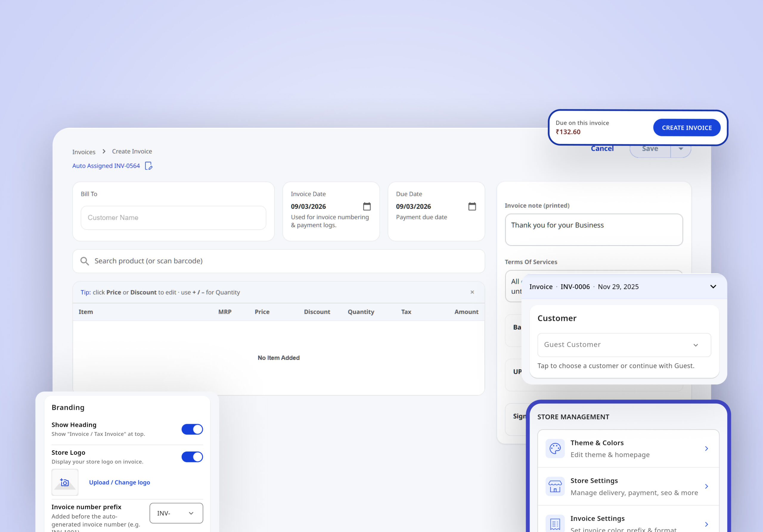The width and height of the screenshot is (763, 532).
Task: Click the Customer Name input field
Action: click(x=173, y=218)
